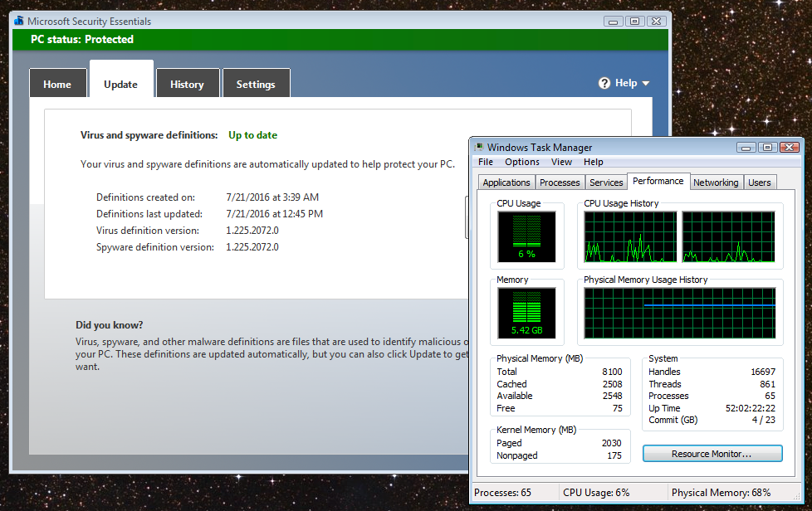Click the 'Up to date' definitions status

click(252, 135)
